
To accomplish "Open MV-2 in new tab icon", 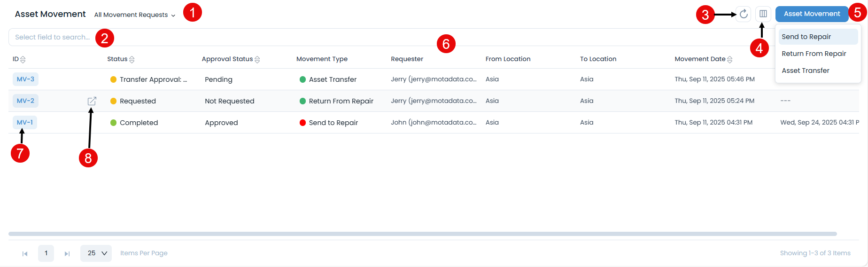I will click(92, 101).
